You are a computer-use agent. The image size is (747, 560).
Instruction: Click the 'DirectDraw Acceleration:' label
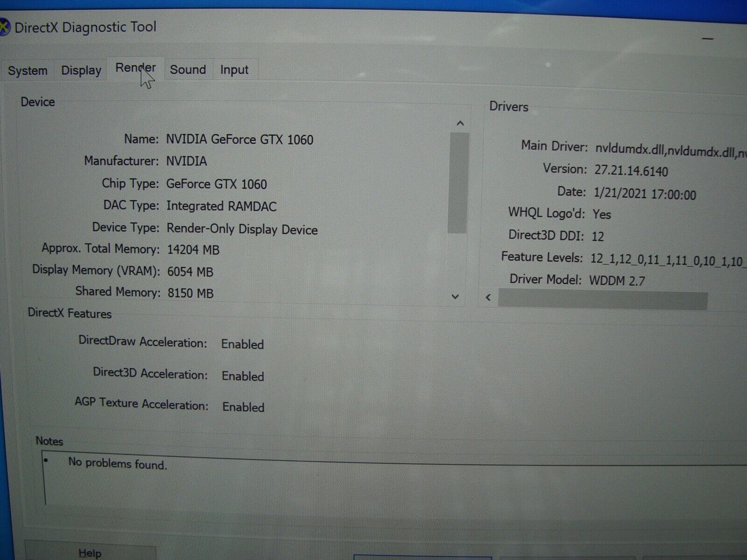click(x=142, y=342)
